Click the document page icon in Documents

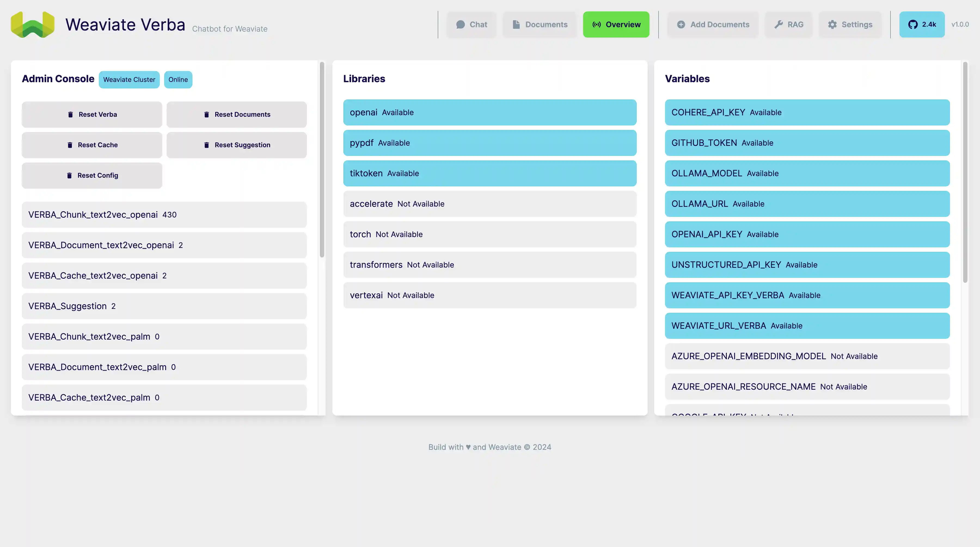[x=516, y=24]
